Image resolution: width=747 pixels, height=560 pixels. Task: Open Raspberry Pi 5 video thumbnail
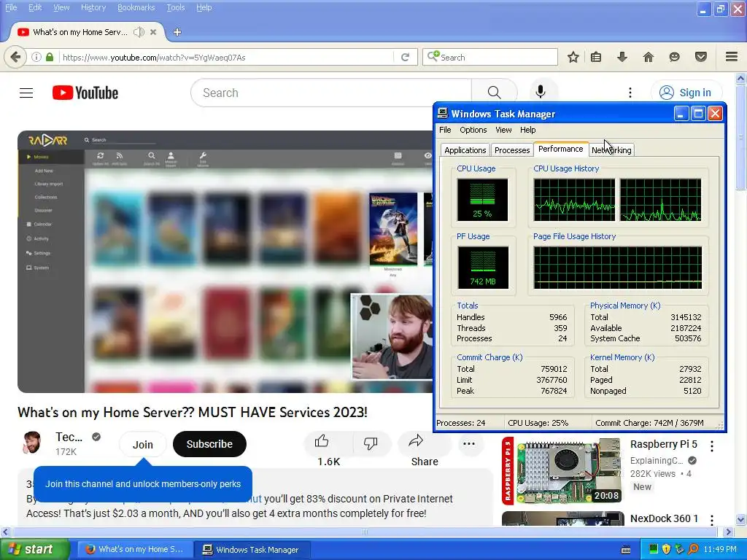tap(563, 470)
